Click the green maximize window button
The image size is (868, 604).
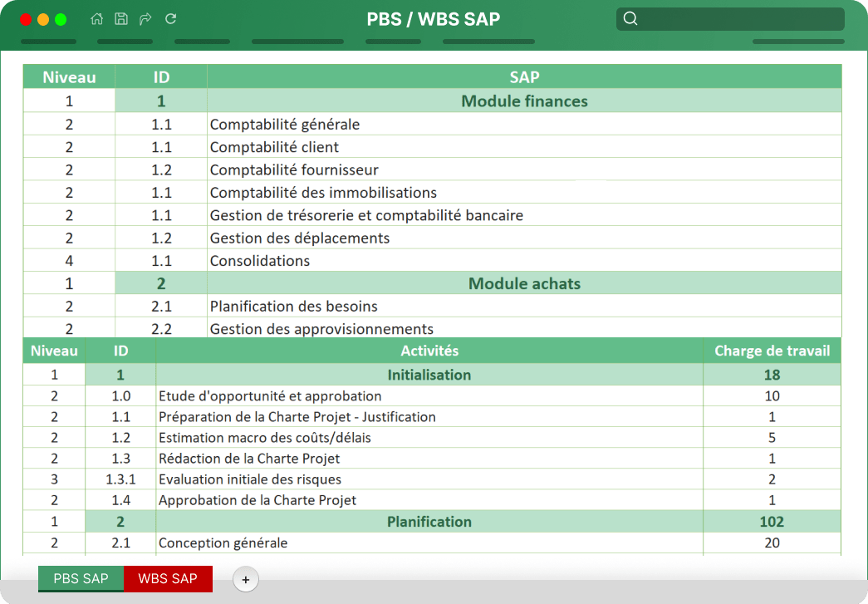[61, 19]
